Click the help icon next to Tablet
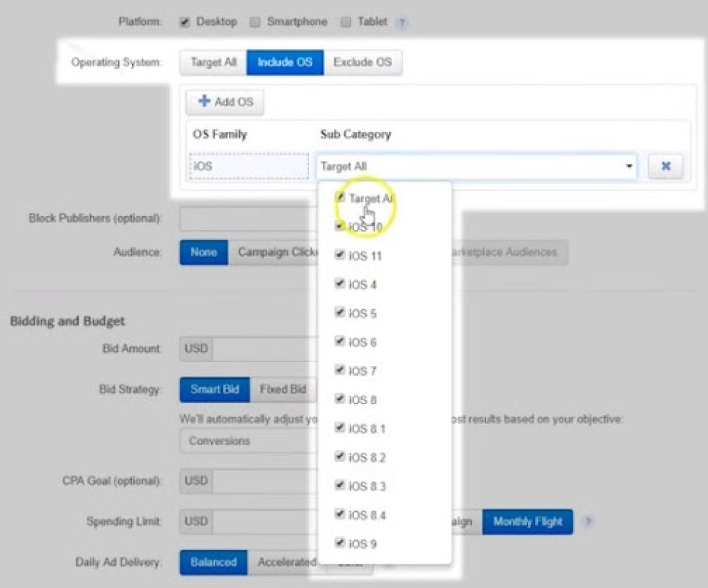This screenshot has height=588, width=708. (x=402, y=22)
